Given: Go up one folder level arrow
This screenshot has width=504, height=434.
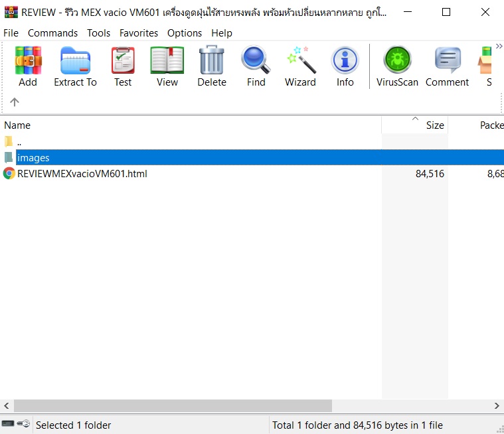Looking at the screenshot, I should pyautogui.click(x=15, y=102).
